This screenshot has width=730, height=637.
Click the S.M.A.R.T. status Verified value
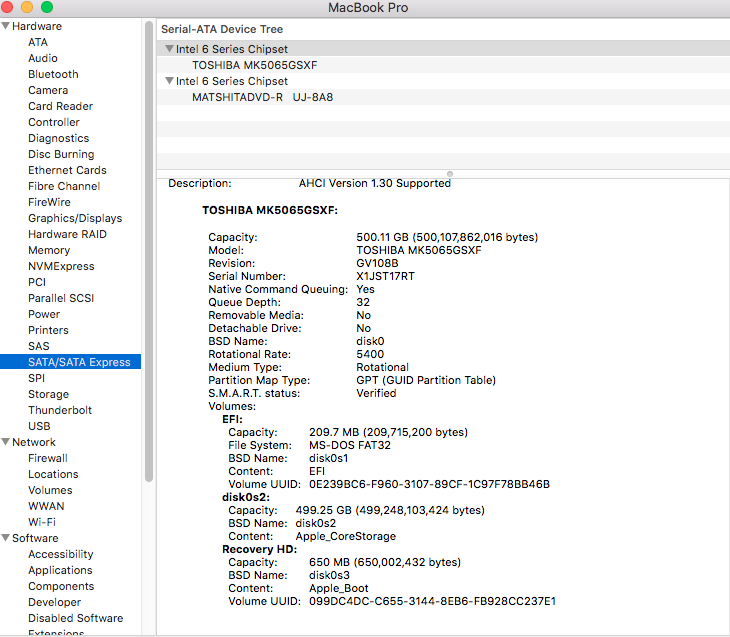(x=376, y=393)
